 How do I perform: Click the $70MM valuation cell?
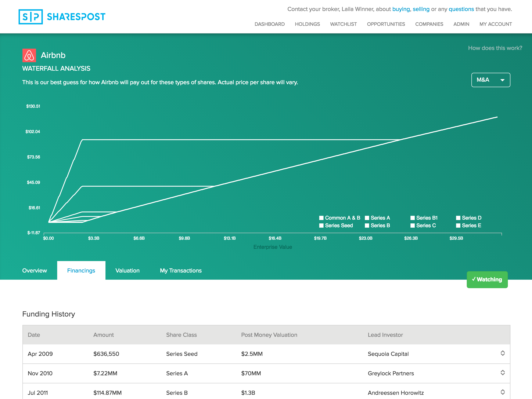click(251, 373)
